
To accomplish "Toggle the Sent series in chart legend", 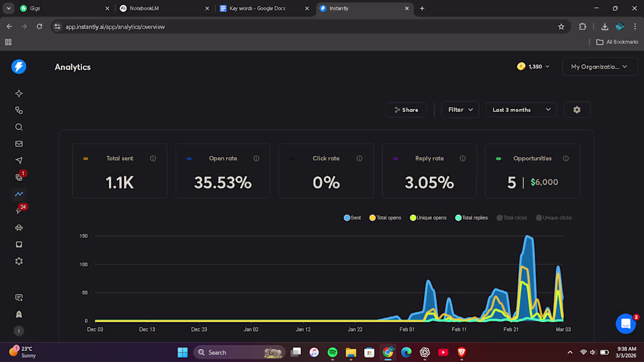I will click(352, 218).
